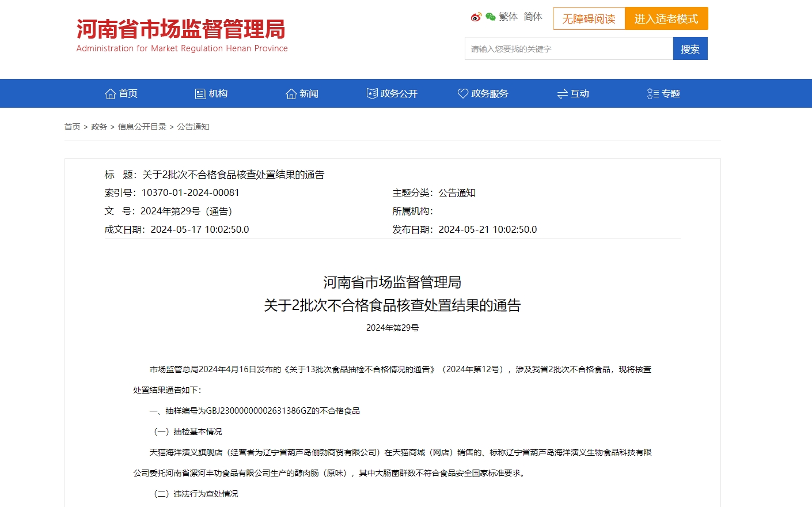
Task: Enter 进入适老模式 elderly-friendly mode
Action: click(666, 18)
